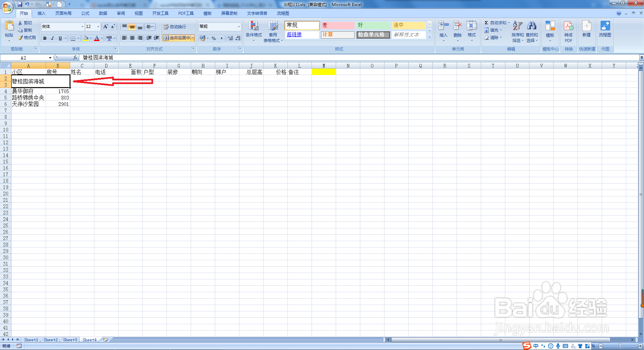Select the yellow cell M1
The height and width of the screenshot is (350, 644).
324,72
